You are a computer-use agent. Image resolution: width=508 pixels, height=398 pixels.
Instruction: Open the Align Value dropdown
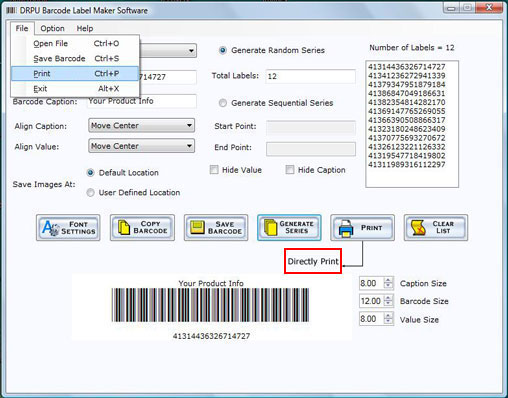(142, 146)
